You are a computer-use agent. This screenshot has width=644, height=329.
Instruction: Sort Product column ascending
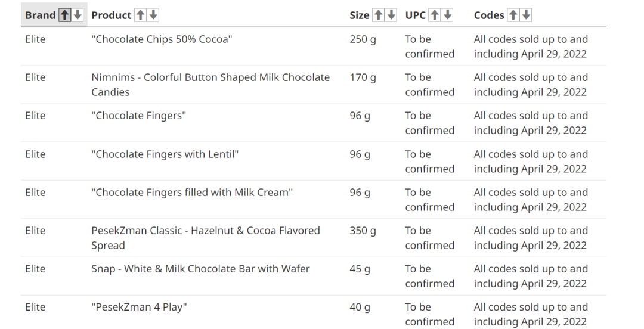click(x=141, y=15)
